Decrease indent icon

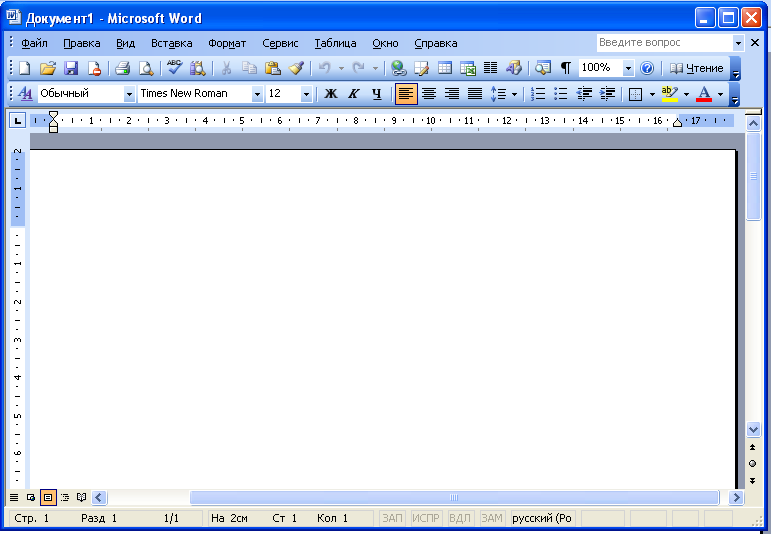584,93
